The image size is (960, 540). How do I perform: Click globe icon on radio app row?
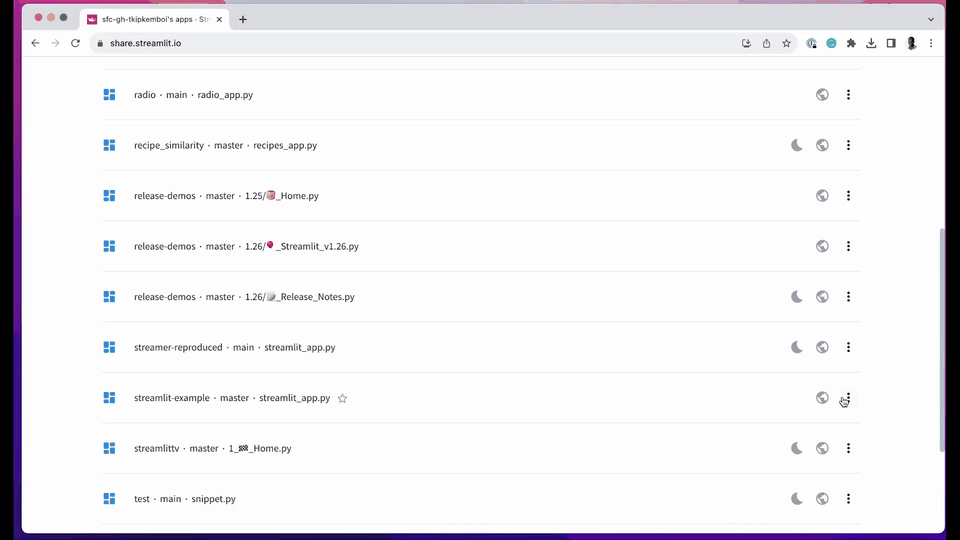822,95
